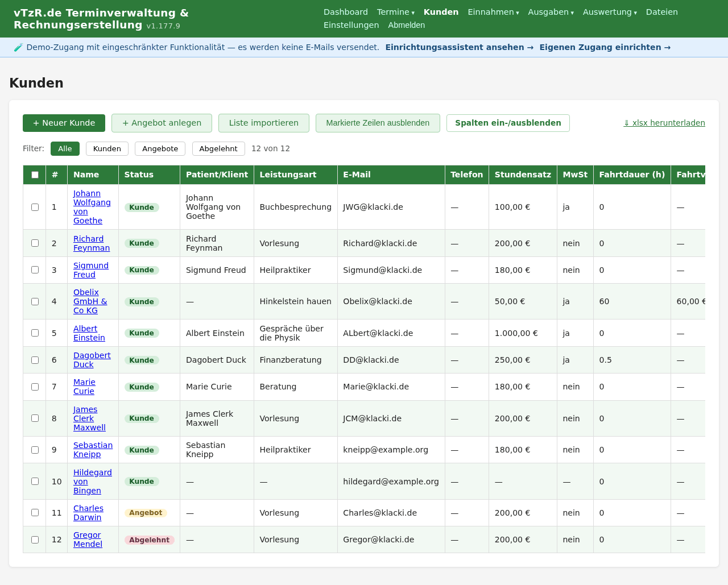Open Liste importieren
728x585 pixels.
click(263, 123)
